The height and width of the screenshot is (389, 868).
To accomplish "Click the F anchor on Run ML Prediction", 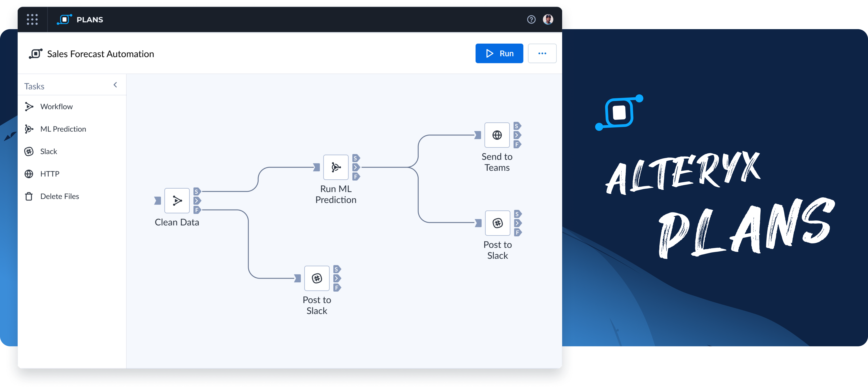I will (x=356, y=176).
